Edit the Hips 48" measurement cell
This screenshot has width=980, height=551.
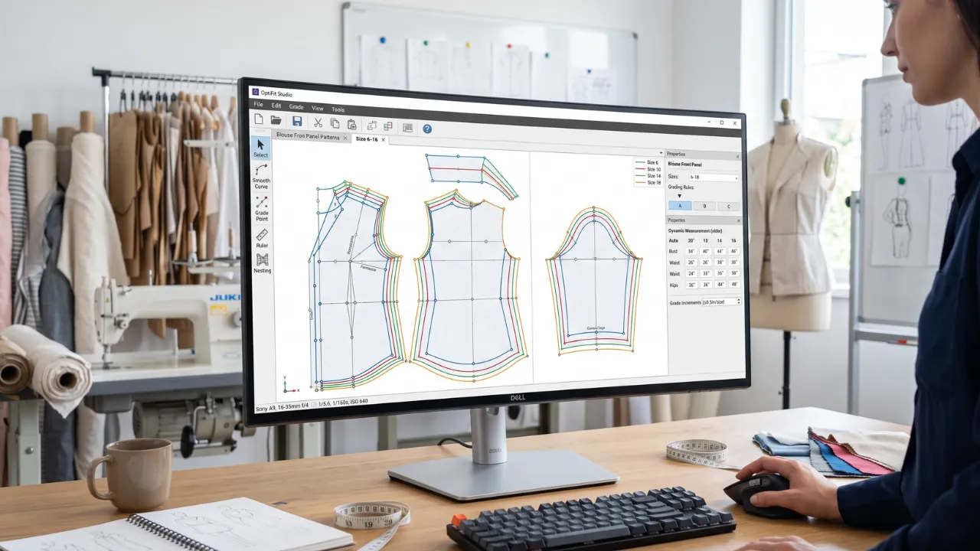point(733,285)
